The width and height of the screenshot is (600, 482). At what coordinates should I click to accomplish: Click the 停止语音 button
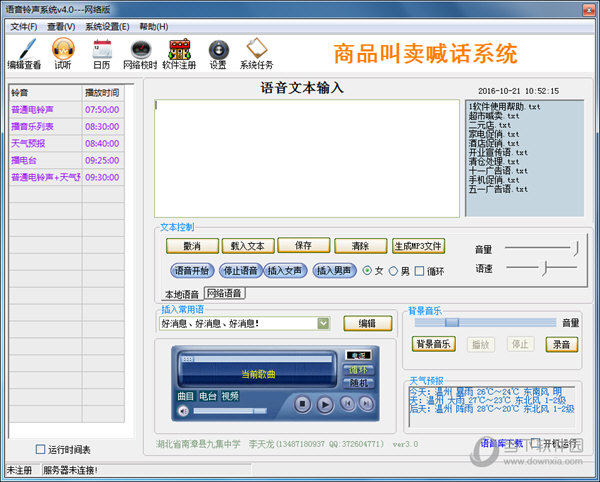click(x=241, y=270)
